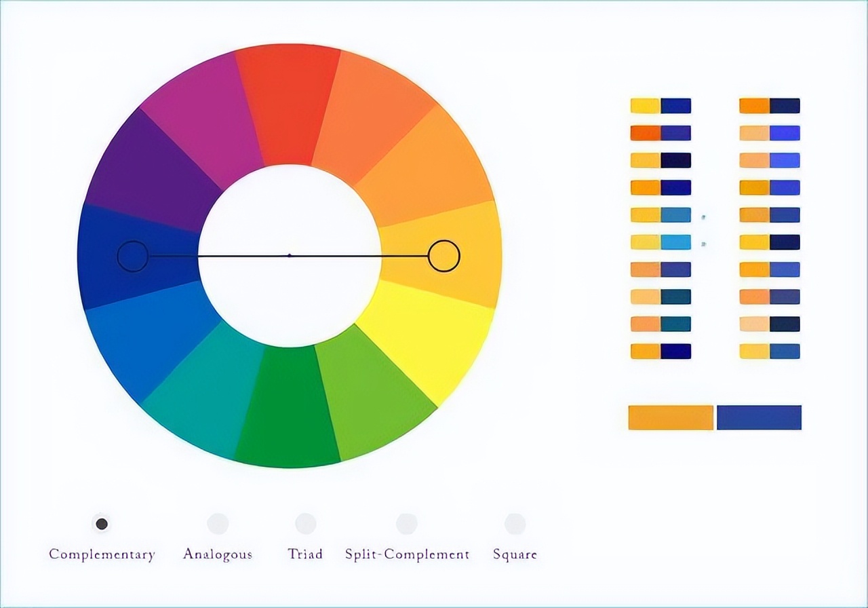Click the handle circle on the orange side
This screenshot has width=868, height=608.
click(x=444, y=256)
